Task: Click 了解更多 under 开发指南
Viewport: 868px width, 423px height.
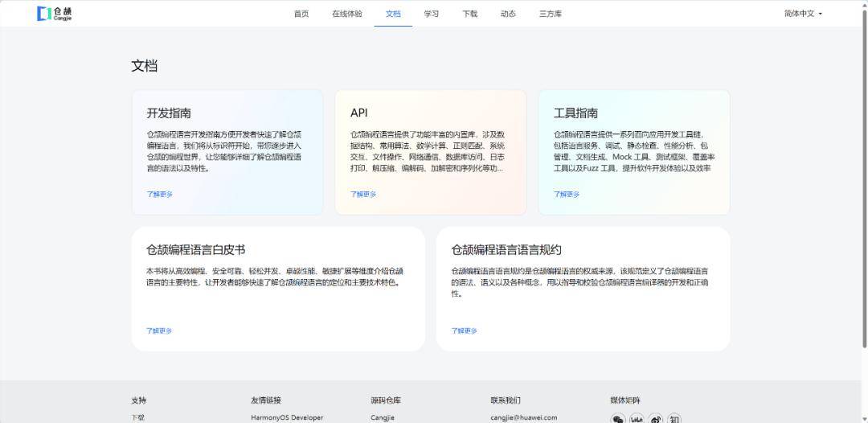Action: coord(159,195)
